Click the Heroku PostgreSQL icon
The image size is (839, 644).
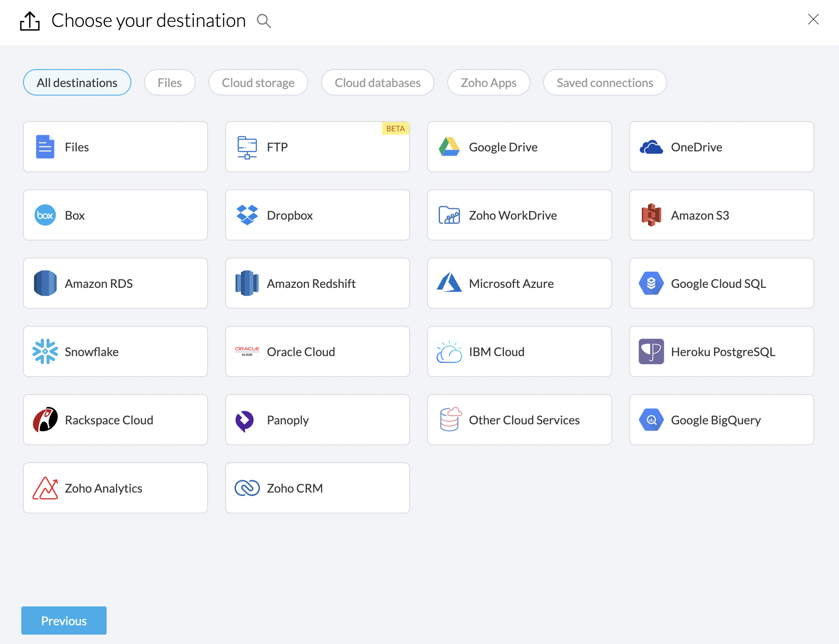pos(651,351)
